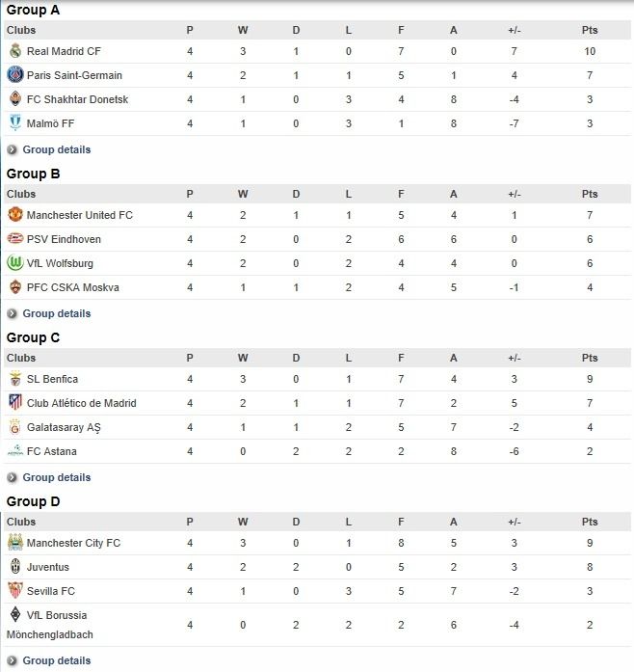
Task: Expand Group C details arrow
Action: [12, 477]
